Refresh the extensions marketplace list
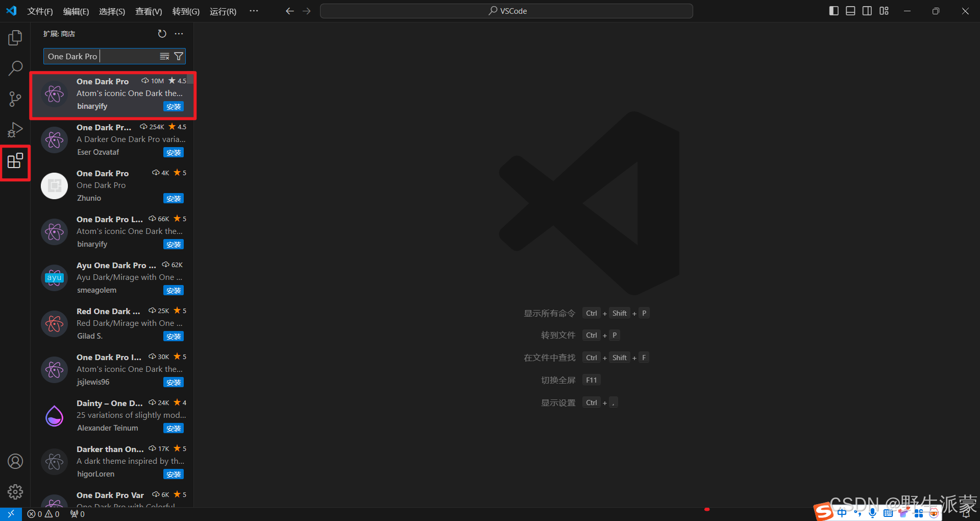 pos(162,34)
